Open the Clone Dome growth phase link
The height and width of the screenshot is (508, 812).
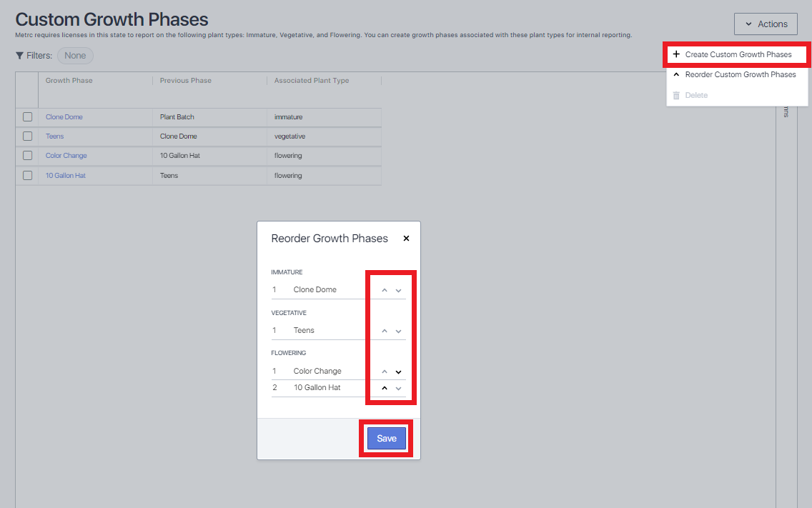point(64,117)
